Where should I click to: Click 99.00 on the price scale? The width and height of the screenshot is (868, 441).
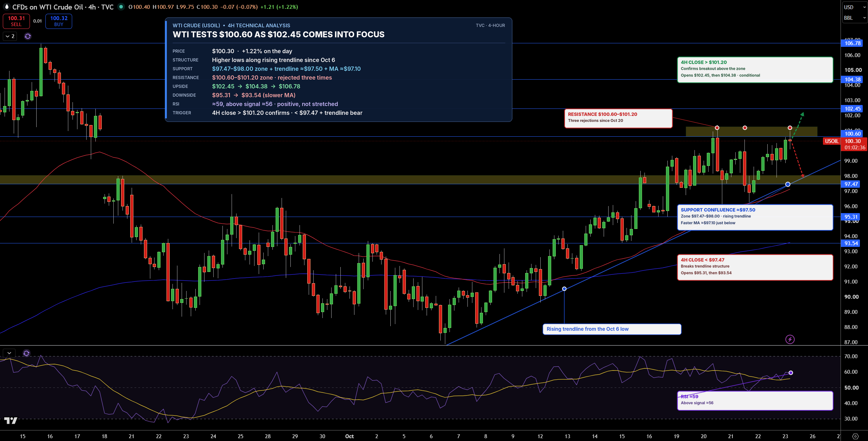851,161
